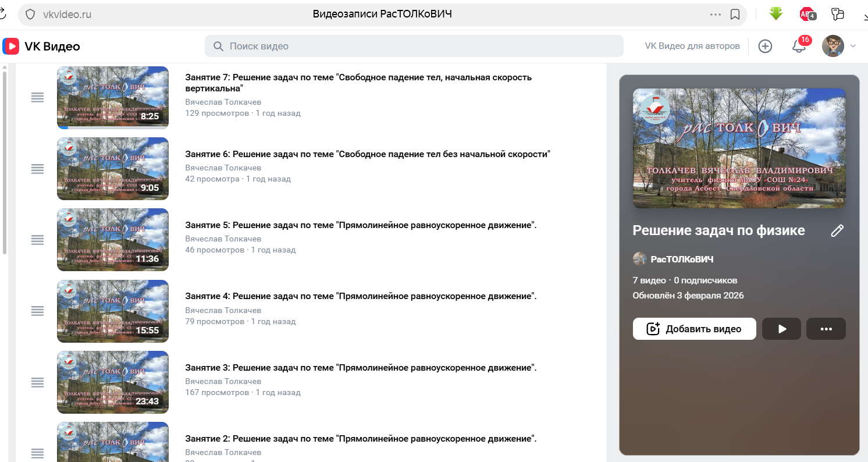Open playlist more options three-dot button
The width and height of the screenshot is (868, 462).
click(x=826, y=329)
